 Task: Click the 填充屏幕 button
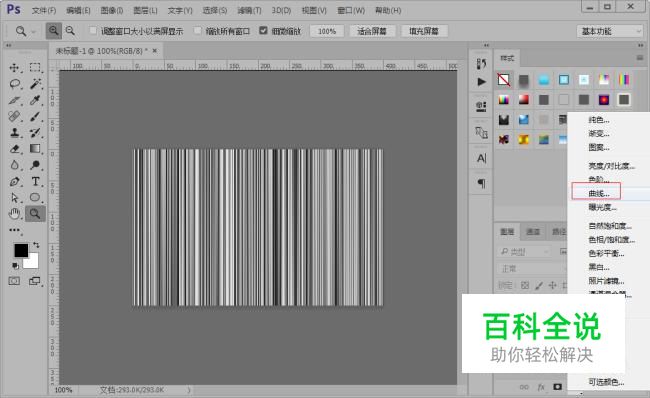(x=424, y=31)
